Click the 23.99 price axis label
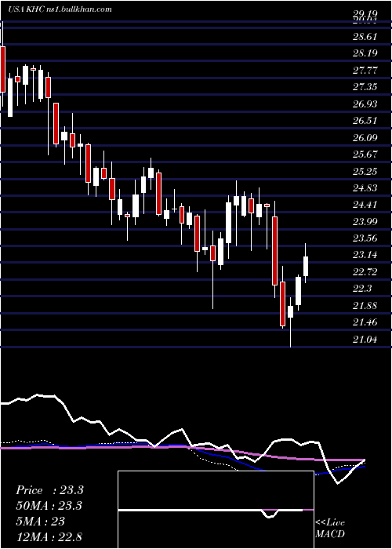Screen dimensions: 392x549 click(365, 221)
